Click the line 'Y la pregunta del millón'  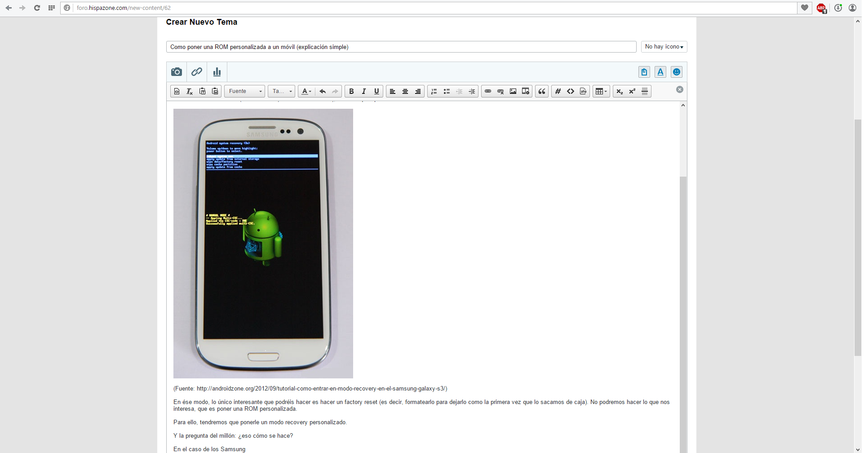coord(233,435)
